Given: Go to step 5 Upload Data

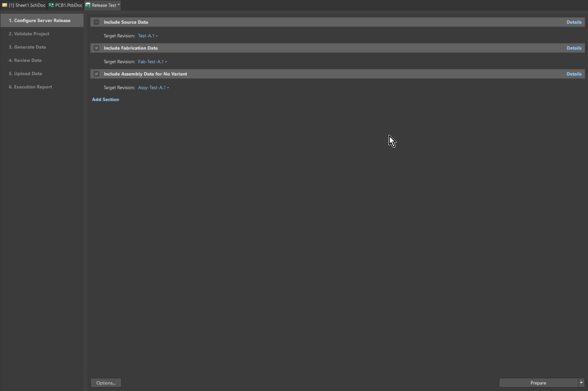Looking at the screenshot, I should [x=42, y=73].
